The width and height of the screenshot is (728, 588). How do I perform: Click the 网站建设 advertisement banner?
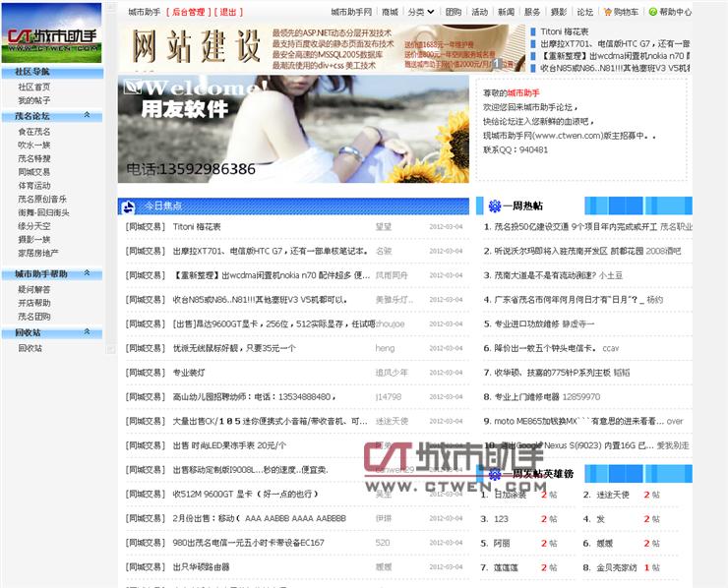point(323,48)
